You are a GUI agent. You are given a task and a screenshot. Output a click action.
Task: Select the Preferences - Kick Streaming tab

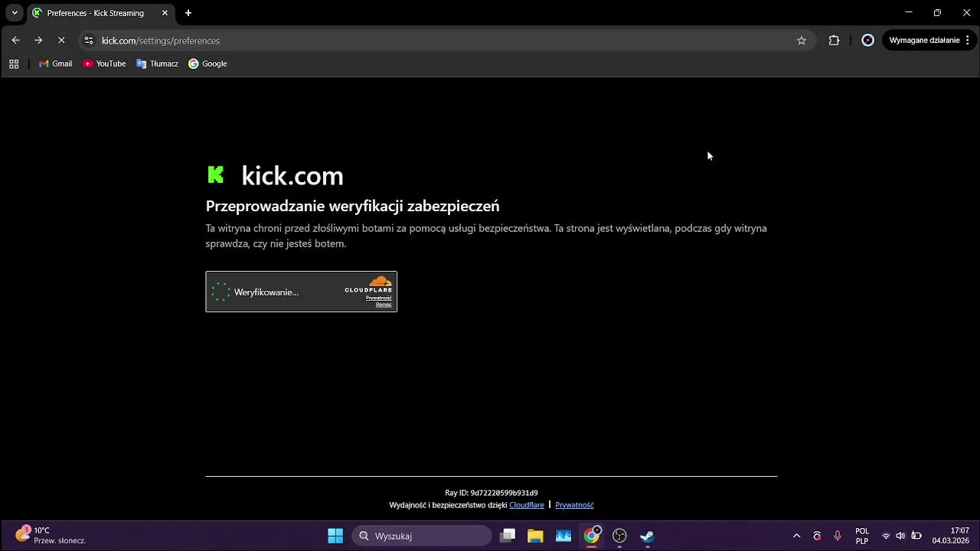[100, 13]
